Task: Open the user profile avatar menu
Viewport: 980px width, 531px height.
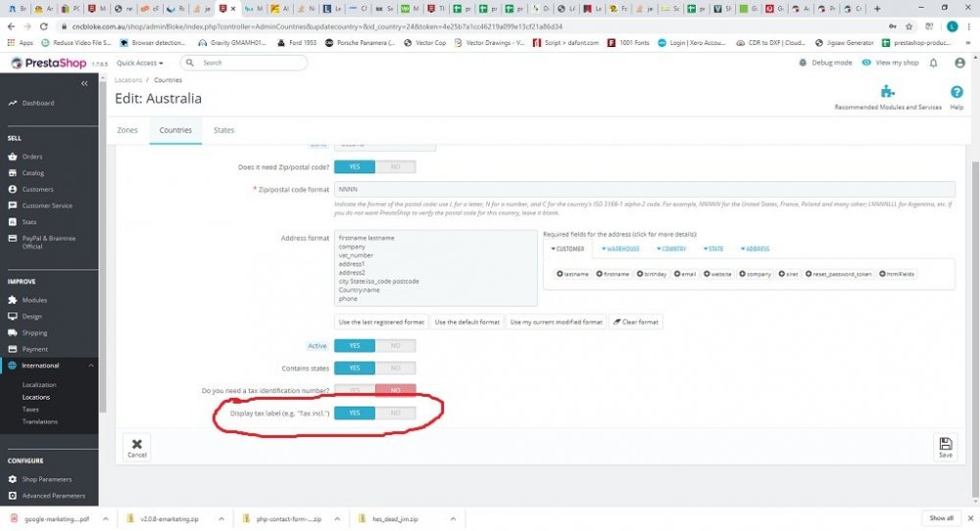Action: tap(959, 63)
